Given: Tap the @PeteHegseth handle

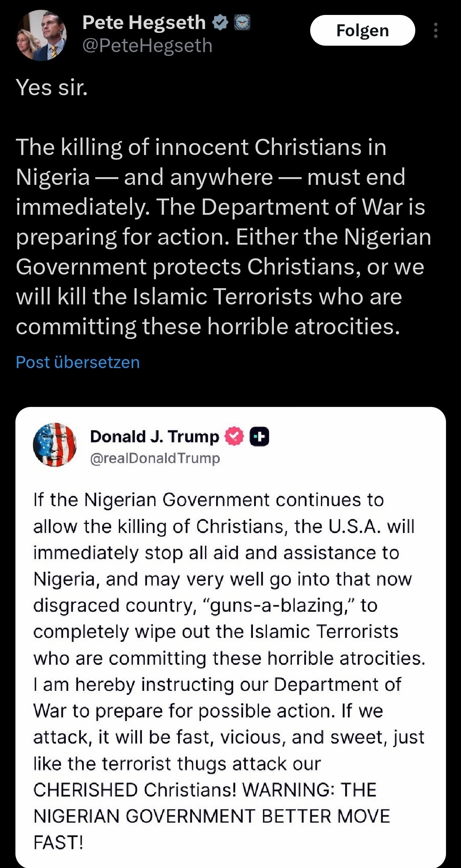Looking at the screenshot, I should (147, 46).
